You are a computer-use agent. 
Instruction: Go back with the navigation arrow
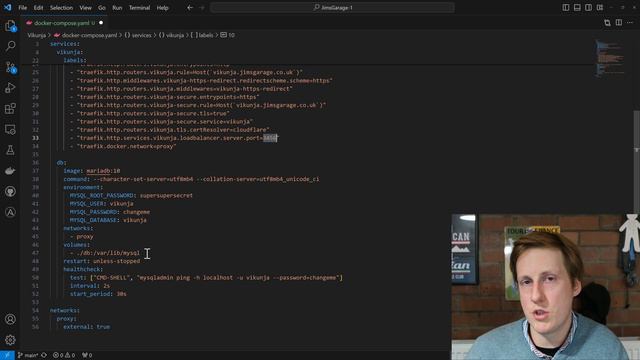coord(190,7)
